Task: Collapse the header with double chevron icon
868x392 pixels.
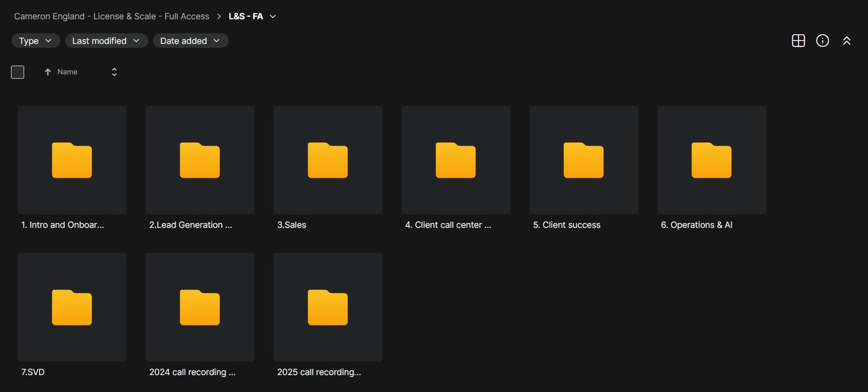Action: pyautogui.click(x=846, y=40)
